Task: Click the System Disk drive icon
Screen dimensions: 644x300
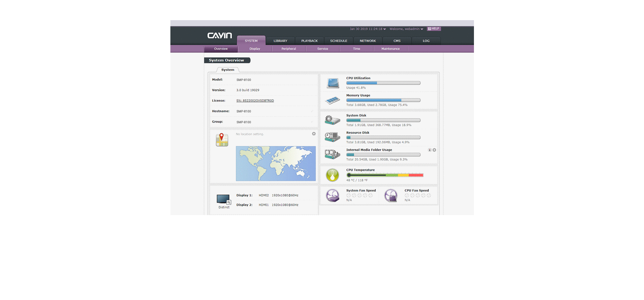Action: tap(332, 120)
